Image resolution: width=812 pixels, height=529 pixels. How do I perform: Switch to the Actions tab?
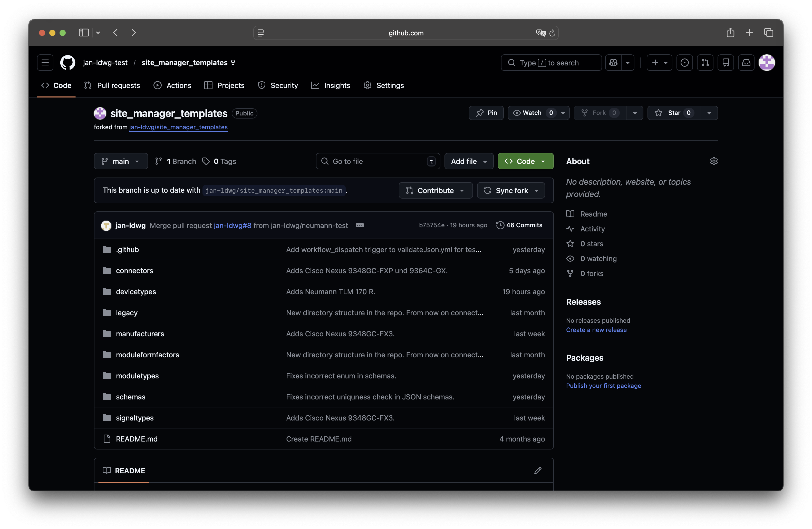(173, 85)
